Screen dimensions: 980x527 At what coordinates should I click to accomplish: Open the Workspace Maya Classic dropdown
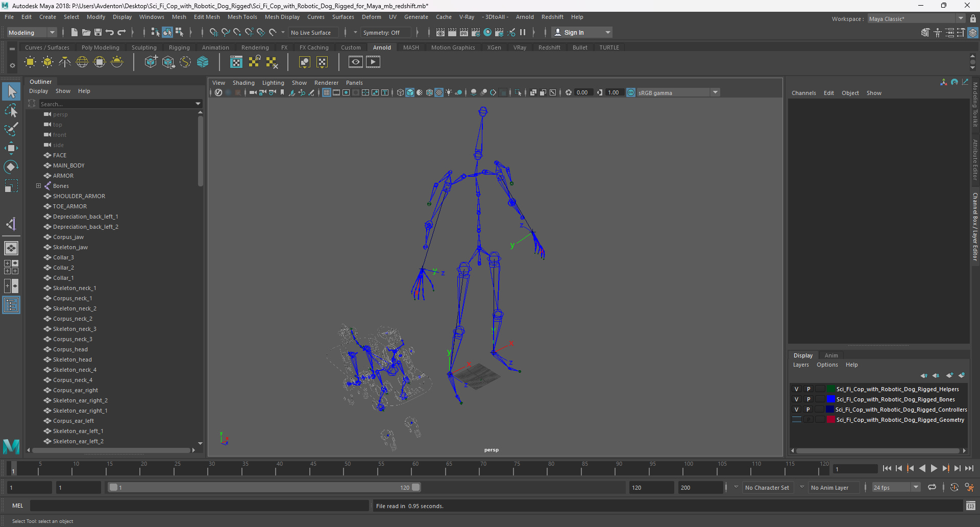[916, 19]
